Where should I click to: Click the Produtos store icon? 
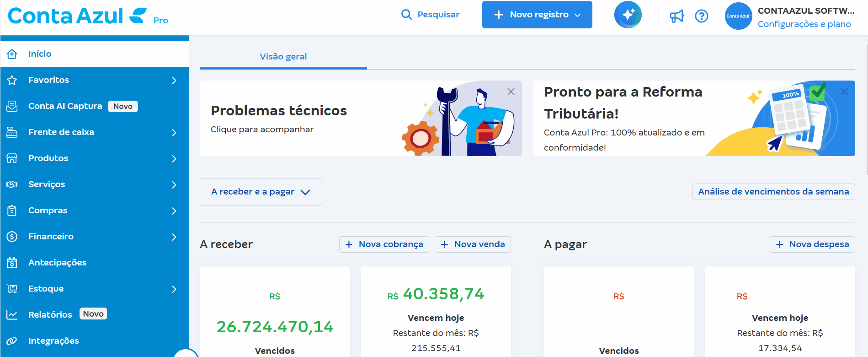(x=12, y=158)
